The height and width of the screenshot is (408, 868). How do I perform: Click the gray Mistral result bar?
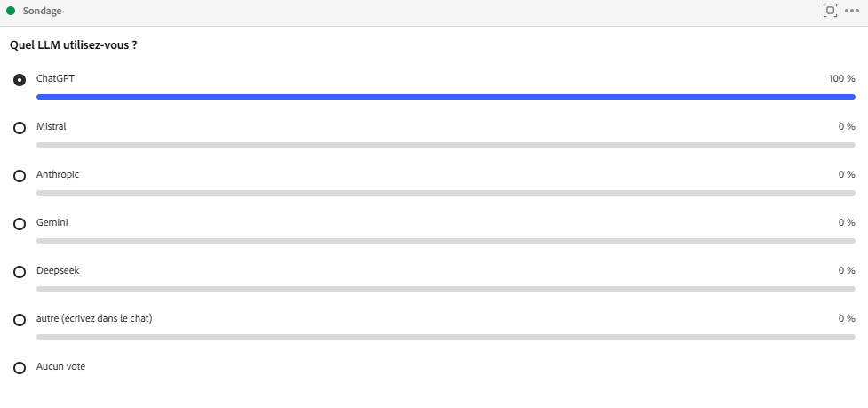click(x=444, y=145)
